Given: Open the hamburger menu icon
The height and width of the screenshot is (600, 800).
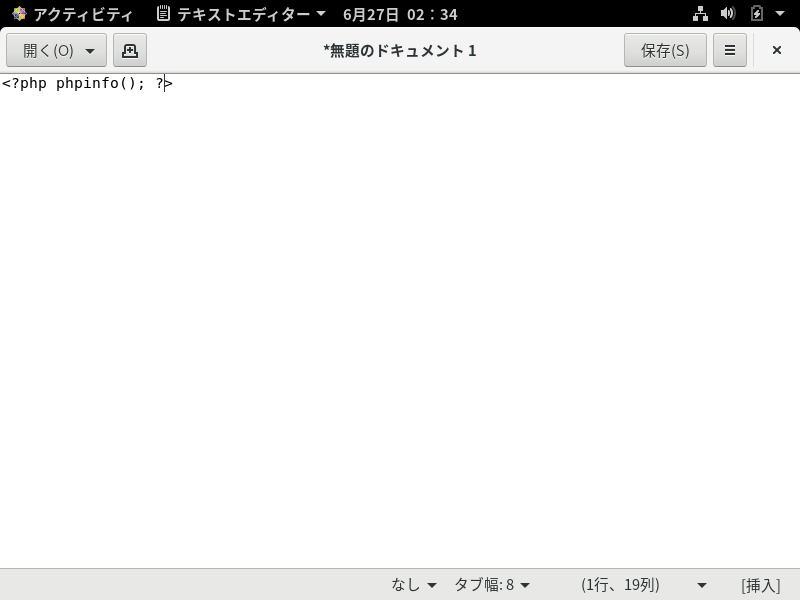Looking at the screenshot, I should (730, 50).
